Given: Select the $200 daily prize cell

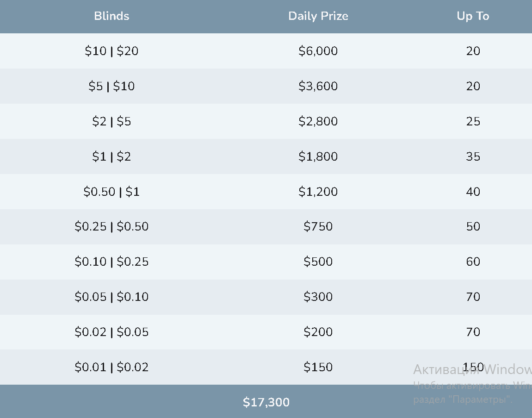Looking at the screenshot, I should click(318, 332).
